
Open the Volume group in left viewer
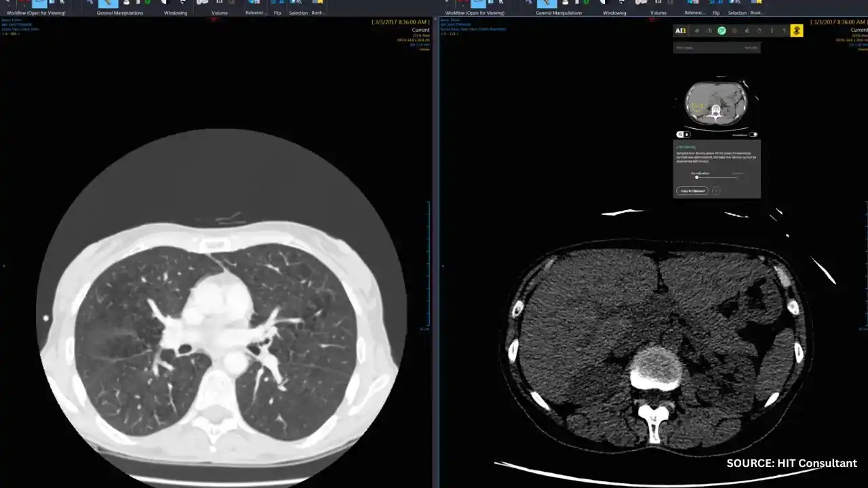point(220,13)
